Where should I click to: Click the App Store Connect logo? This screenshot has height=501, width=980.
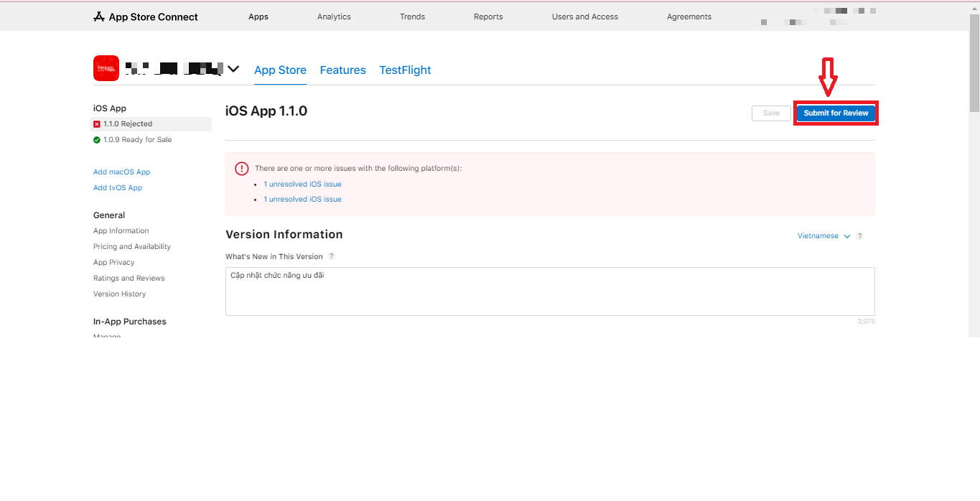tap(146, 17)
